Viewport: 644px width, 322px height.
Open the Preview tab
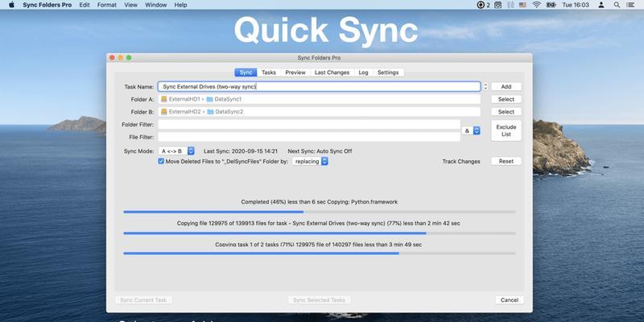[295, 72]
